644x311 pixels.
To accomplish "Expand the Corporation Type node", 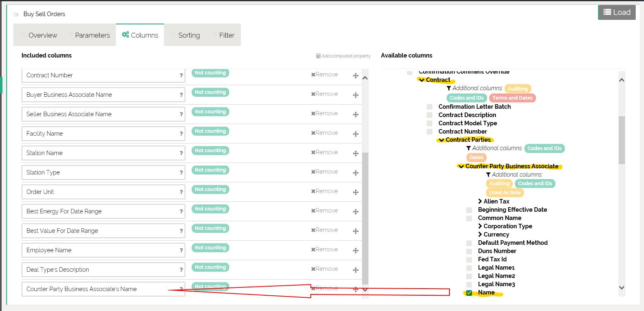I will [x=480, y=226].
